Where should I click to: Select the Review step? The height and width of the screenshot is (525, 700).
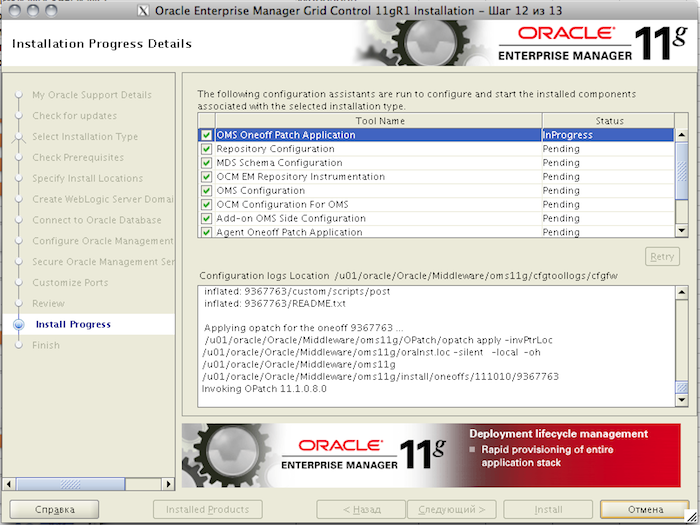[x=48, y=304]
